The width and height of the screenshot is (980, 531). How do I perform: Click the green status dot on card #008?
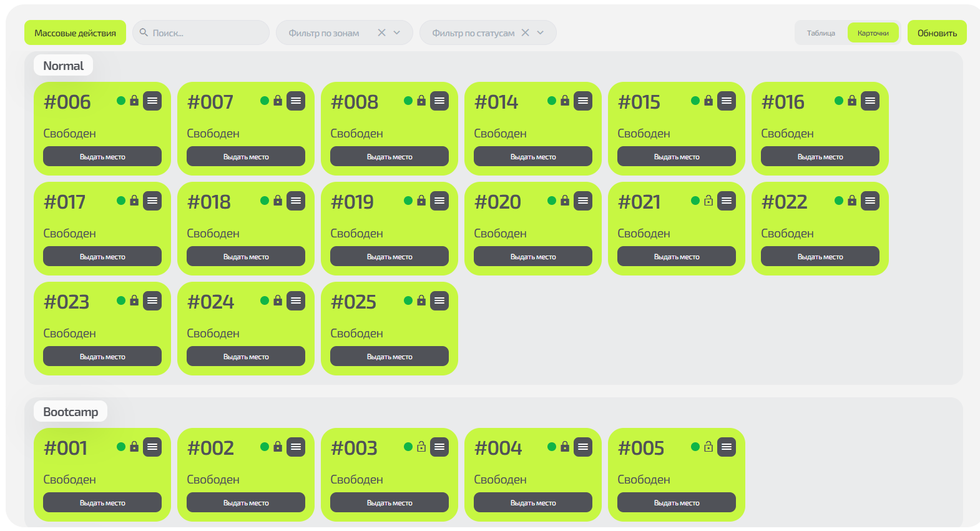(x=408, y=101)
